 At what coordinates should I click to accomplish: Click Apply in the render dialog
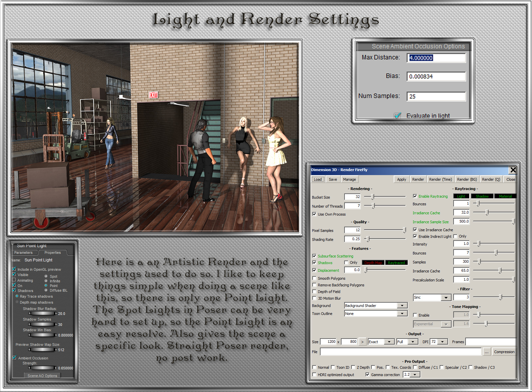pos(402,179)
